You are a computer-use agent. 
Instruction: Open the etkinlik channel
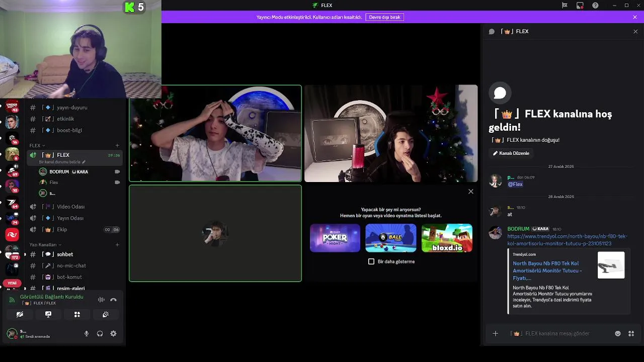coord(74,119)
